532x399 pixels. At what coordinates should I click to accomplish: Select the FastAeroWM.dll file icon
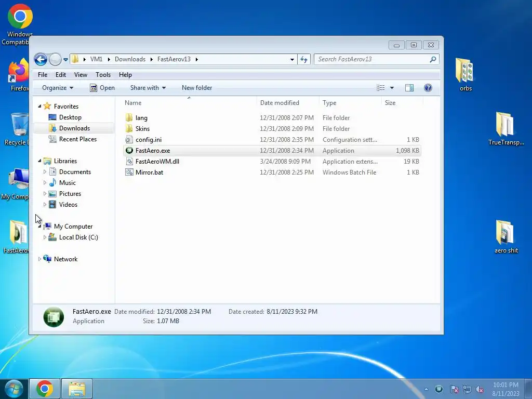(129, 162)
